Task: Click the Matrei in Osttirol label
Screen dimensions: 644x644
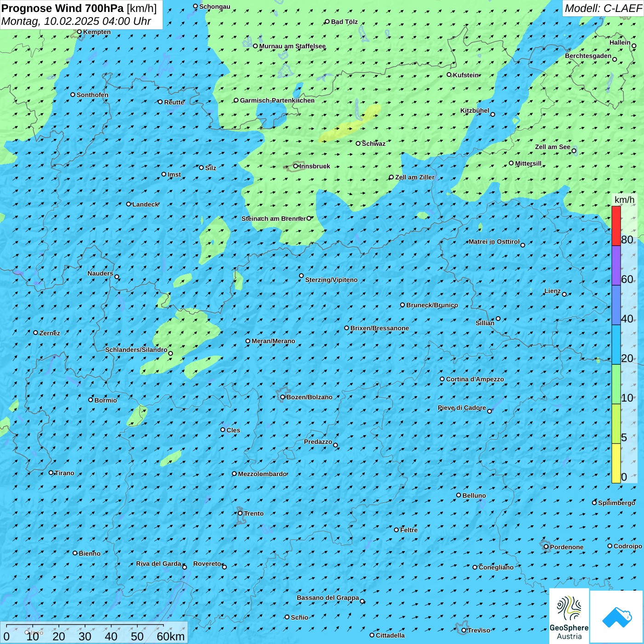Action: pyautogui.click(x=494, y=241)
